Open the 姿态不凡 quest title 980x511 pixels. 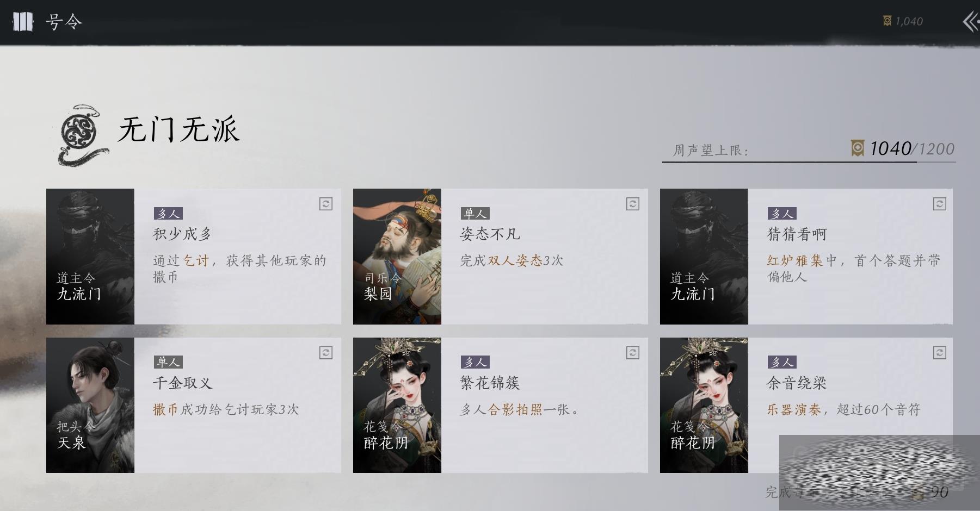click(490, 234)
